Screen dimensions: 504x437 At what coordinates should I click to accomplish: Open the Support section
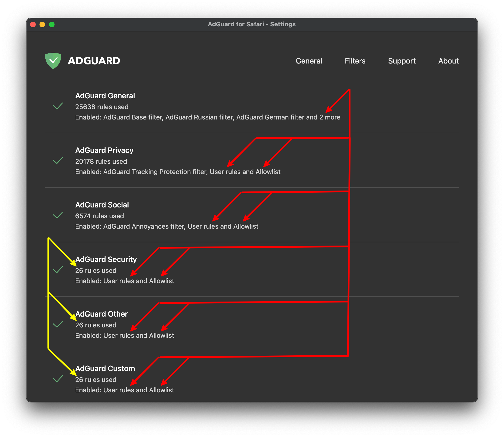tap(402, 61)
